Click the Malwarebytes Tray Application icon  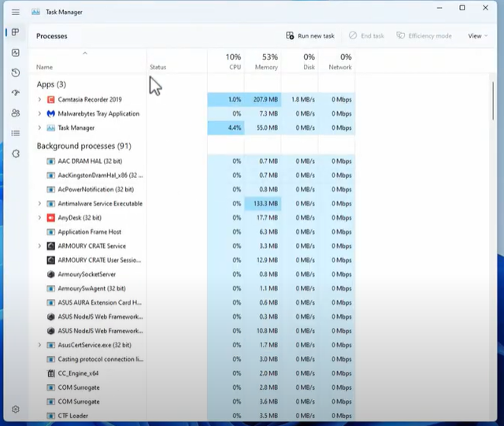(51, 113)
